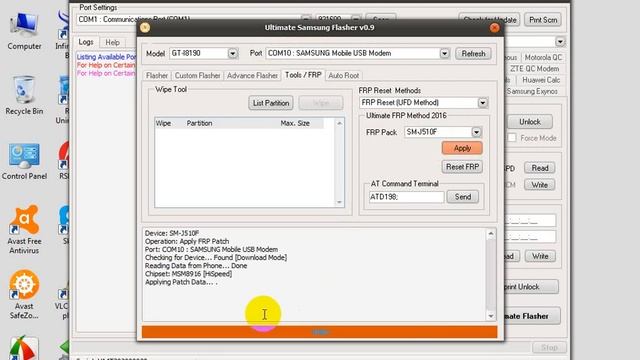Click the Reset FRP button

(462, 167)
